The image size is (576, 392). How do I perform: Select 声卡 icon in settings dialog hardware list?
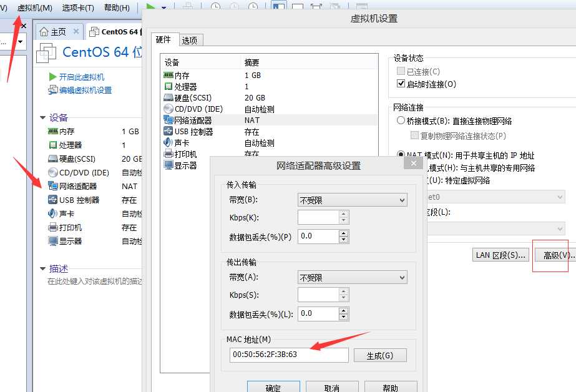(x=168, y=142)
